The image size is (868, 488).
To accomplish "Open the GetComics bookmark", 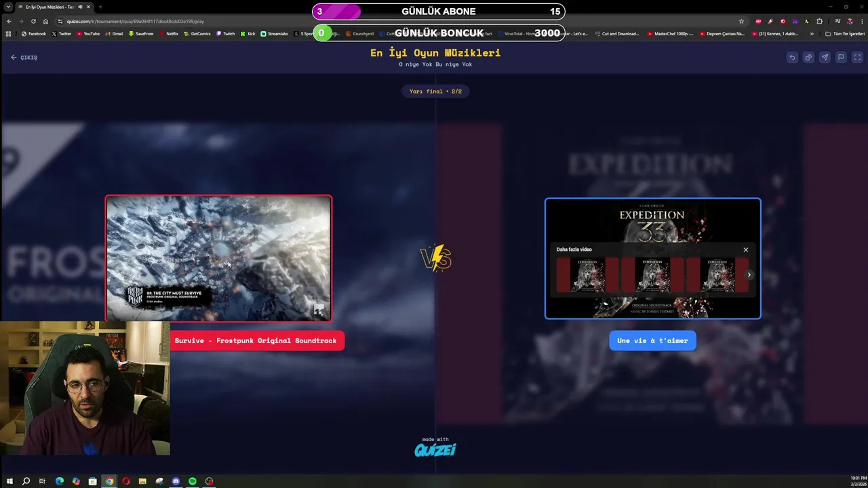I will (x=197, y=33).
